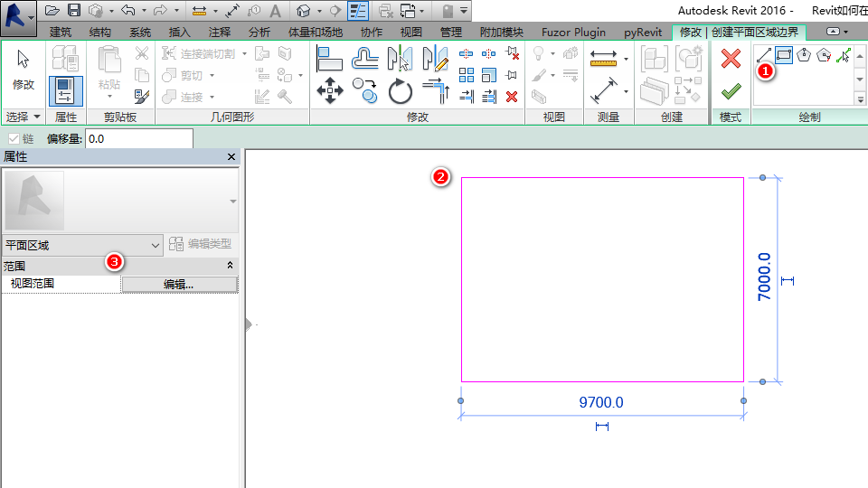Screen dimensions: 868x488
Task: Select the Array tool
Action: pyautogui.click(x=467, y=75)
